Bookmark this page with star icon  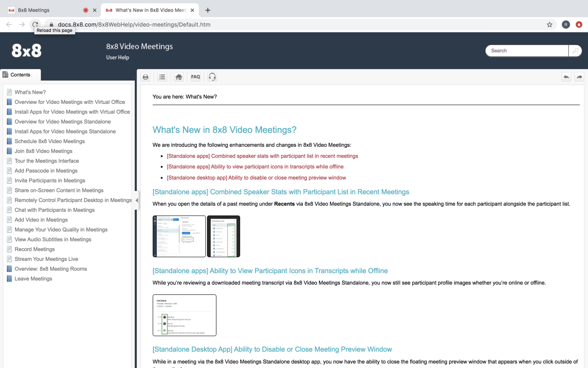549,24
